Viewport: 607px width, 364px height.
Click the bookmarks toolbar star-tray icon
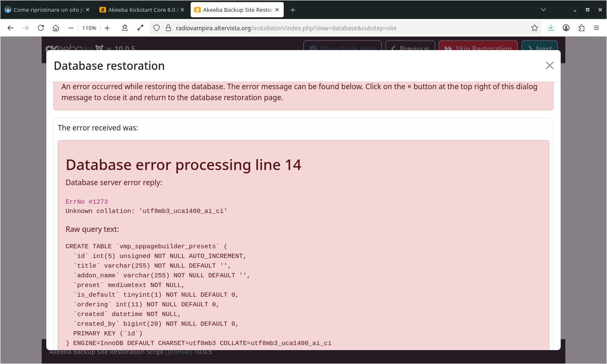125,28
